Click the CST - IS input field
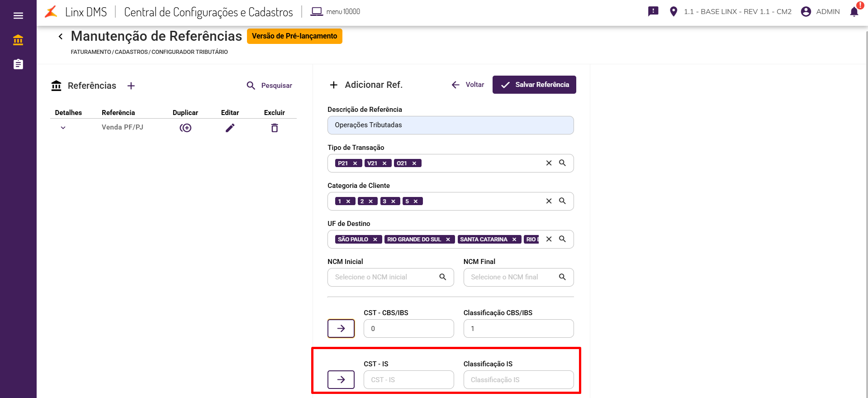Screen dimensions: 868x398 [x=408, y=380]
